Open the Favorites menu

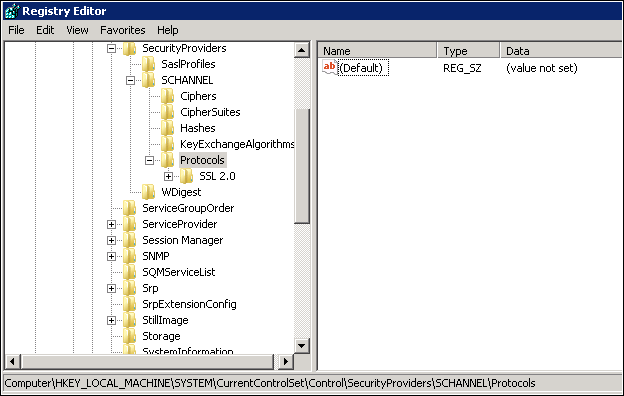coord(123,30)
